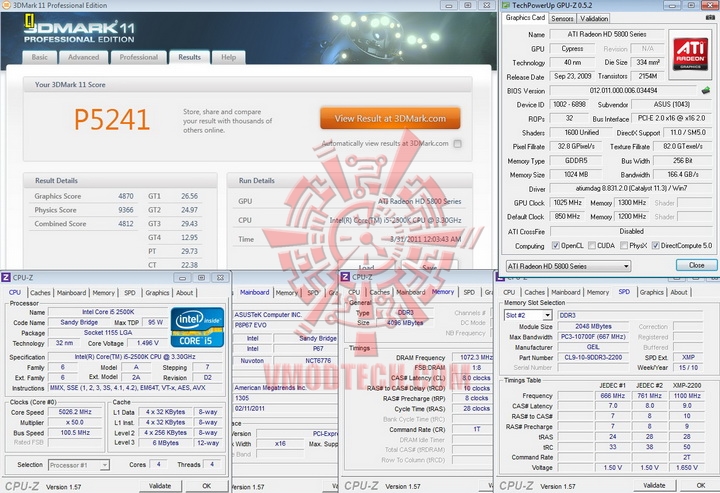Click Validate in CPU-Z SPD window
This screenshot has width=720, height=493.
click(654, 485)
